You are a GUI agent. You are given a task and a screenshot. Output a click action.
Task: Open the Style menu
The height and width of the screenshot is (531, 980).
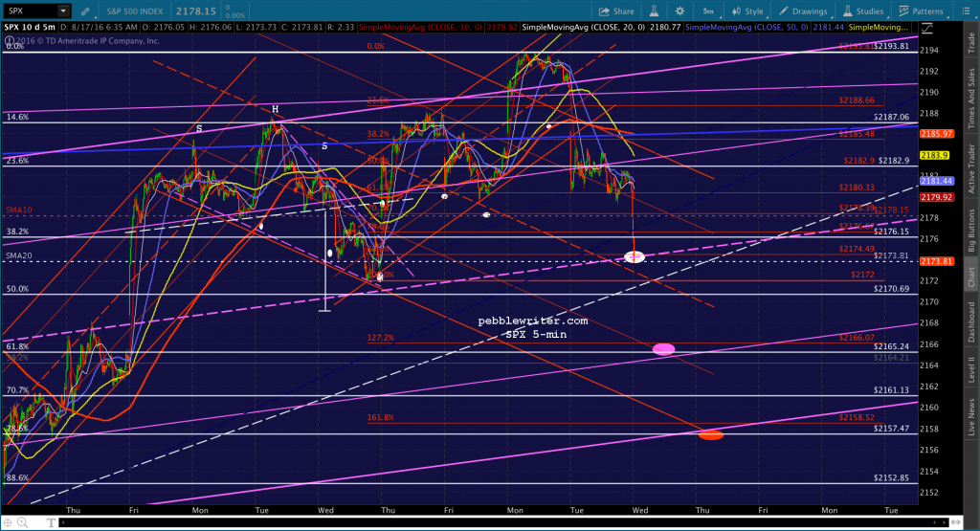pos(748,11)
